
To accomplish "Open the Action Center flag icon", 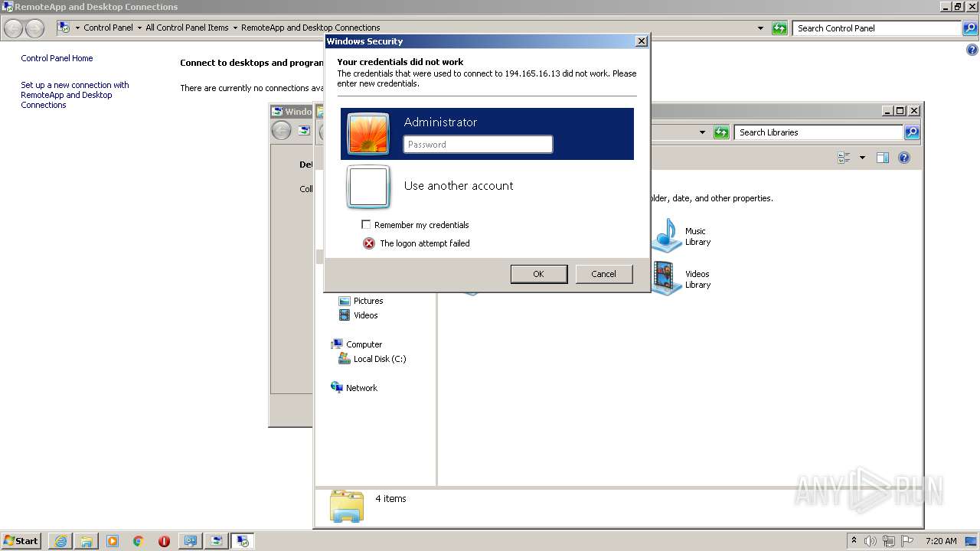I will tap(907, 541).
